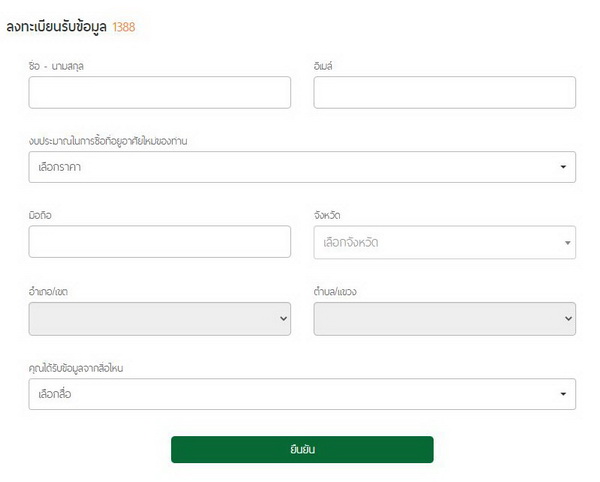Click the orange 1388 number
Screen dimensions: 600x482
pos(124,27)
